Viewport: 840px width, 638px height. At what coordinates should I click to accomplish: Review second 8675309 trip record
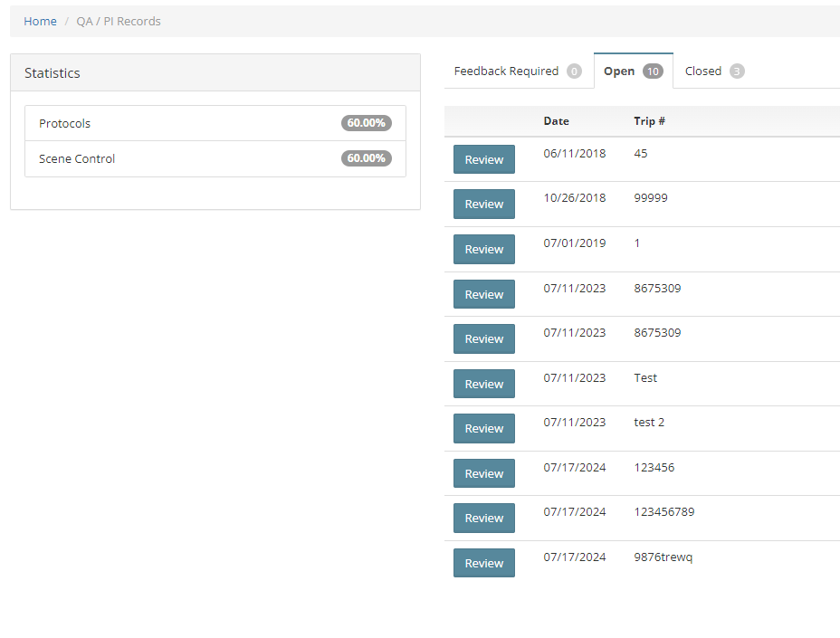point(483,339)
